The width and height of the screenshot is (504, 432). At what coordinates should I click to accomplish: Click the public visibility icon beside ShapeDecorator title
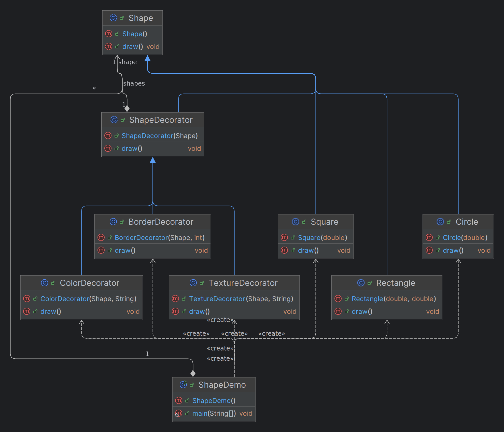pyautogui.click(x=123, y=120)
